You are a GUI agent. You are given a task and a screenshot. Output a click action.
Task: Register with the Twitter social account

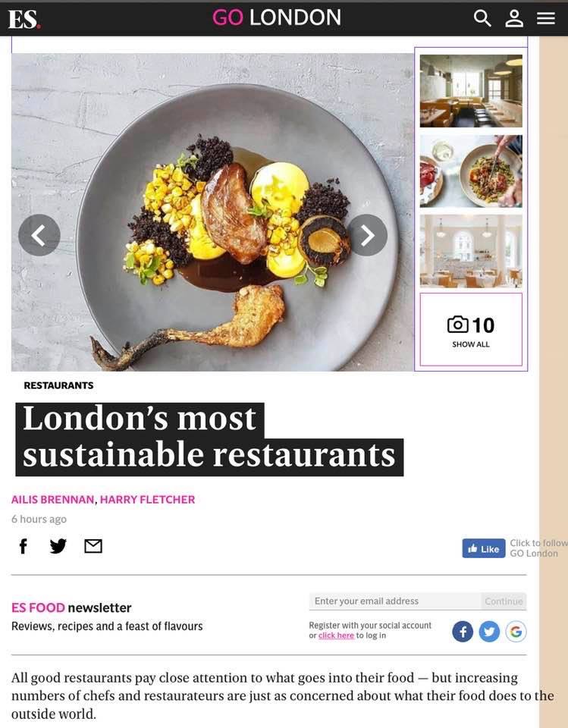pos(489,632)
